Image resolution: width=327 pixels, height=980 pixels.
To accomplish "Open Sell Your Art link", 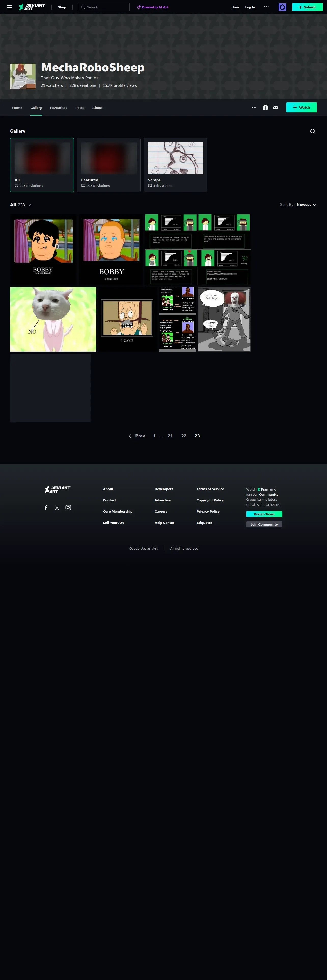I will pyautogui.click(x=113, y=523).
